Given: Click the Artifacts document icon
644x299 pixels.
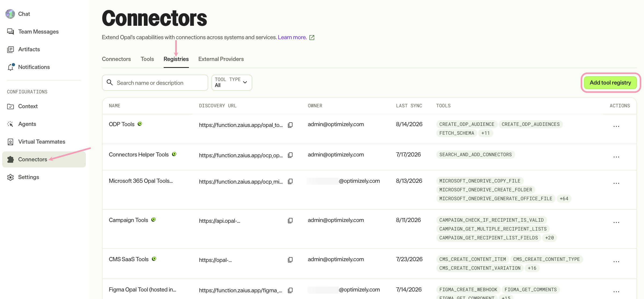Looking at the screenshot, I should pyautogui.click(x=10, y=49).
